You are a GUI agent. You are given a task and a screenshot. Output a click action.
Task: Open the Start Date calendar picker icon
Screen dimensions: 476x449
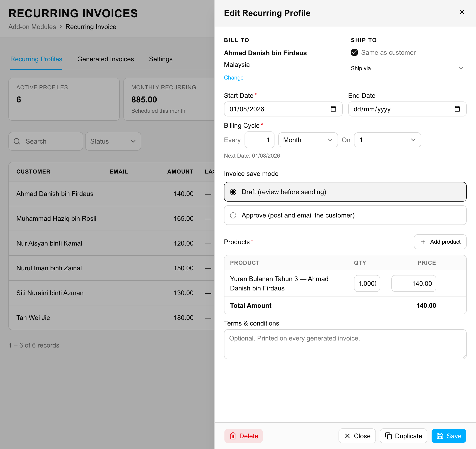click(x=333, y=109)
